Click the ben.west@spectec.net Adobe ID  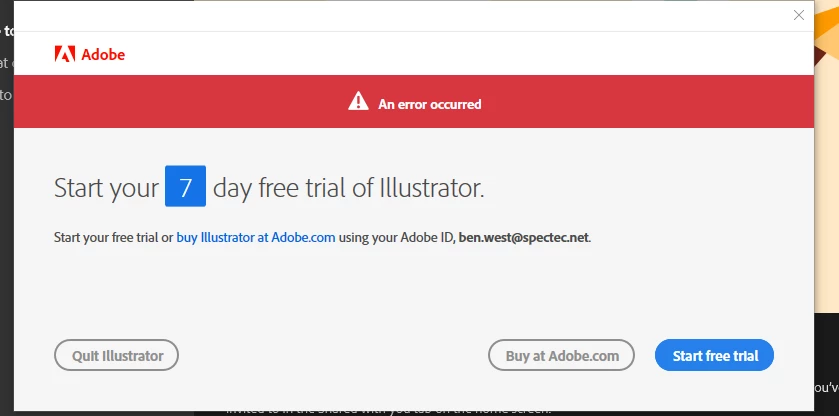click(524, 237)
